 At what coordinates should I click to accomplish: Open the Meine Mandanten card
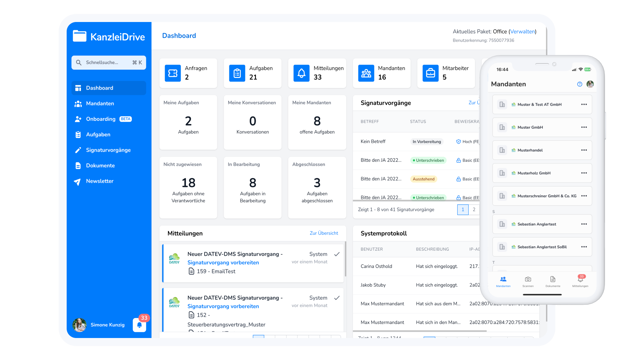(x=317, y=122)
